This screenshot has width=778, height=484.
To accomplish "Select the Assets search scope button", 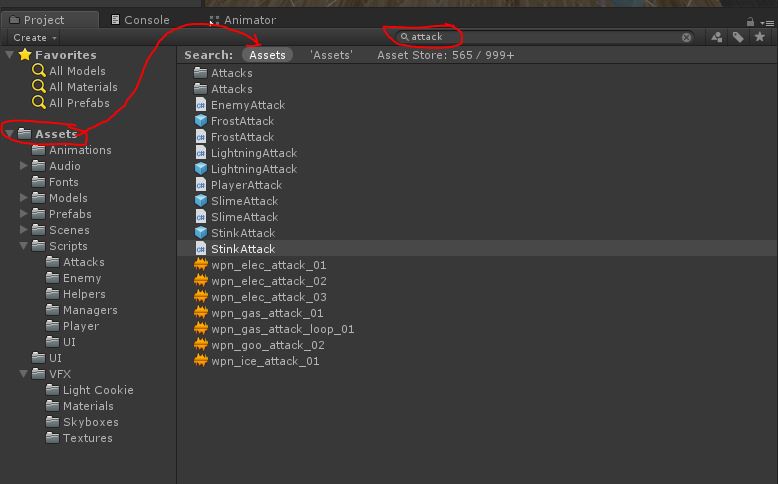I will (267, 55).
